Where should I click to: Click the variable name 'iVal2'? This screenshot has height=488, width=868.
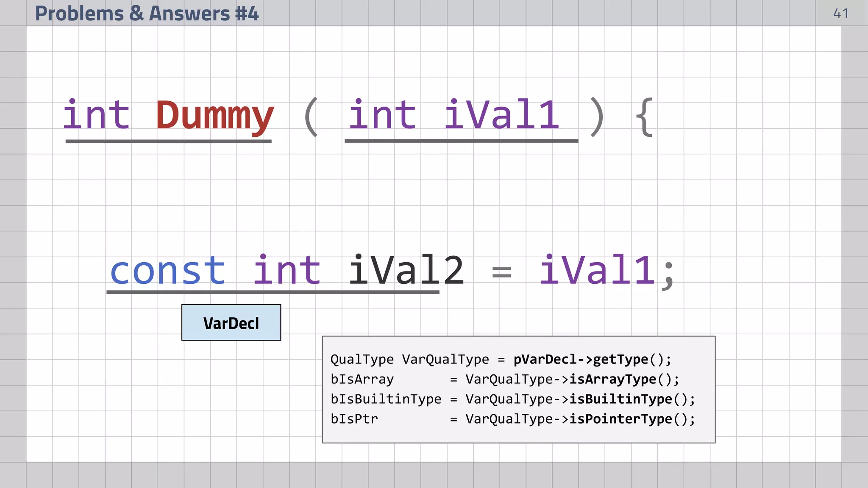coord(406,269)
